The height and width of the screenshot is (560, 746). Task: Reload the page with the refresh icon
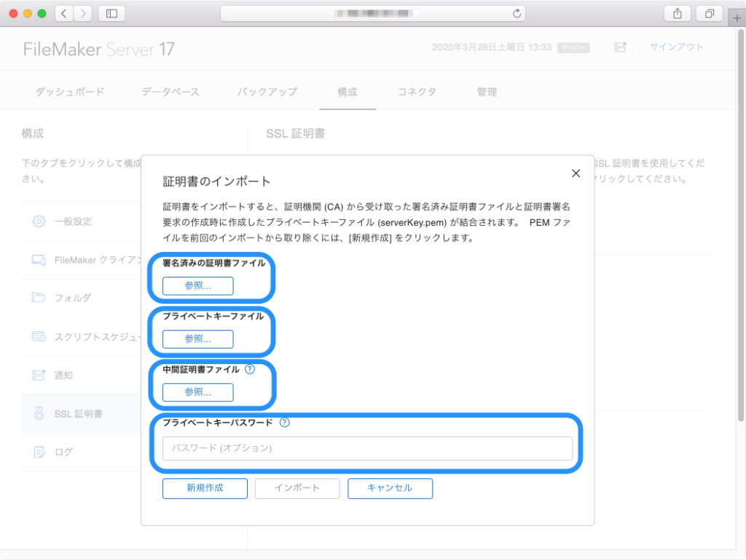pyautogui.click(x=517, y=13)
